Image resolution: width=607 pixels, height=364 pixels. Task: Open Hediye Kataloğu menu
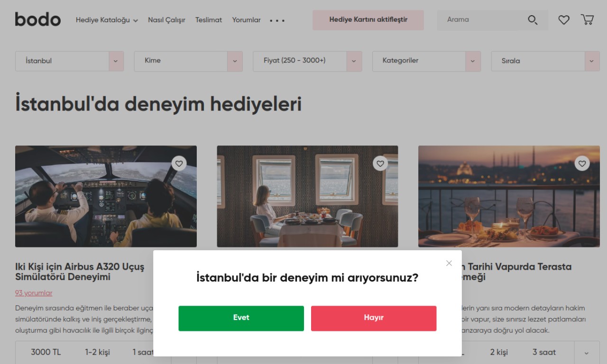107,20
